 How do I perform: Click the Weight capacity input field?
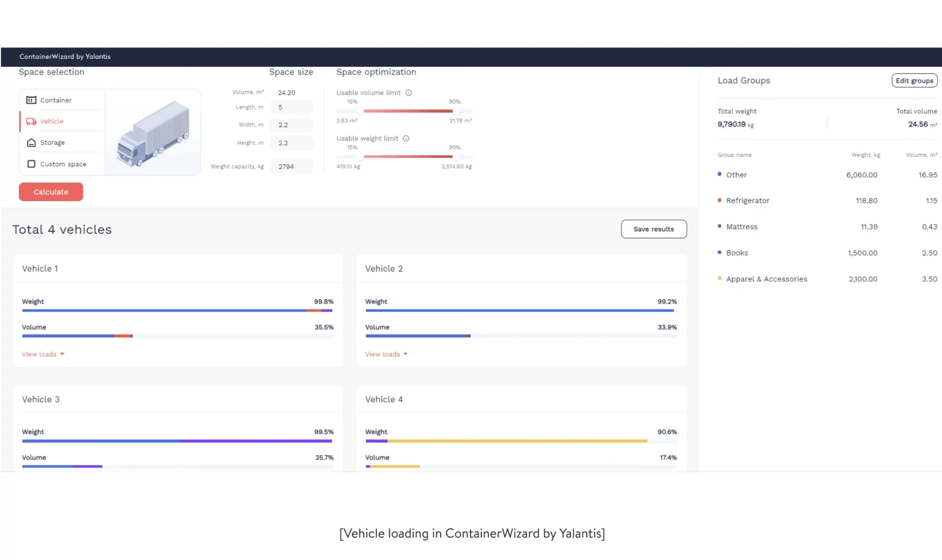click(x=291, y=166)
